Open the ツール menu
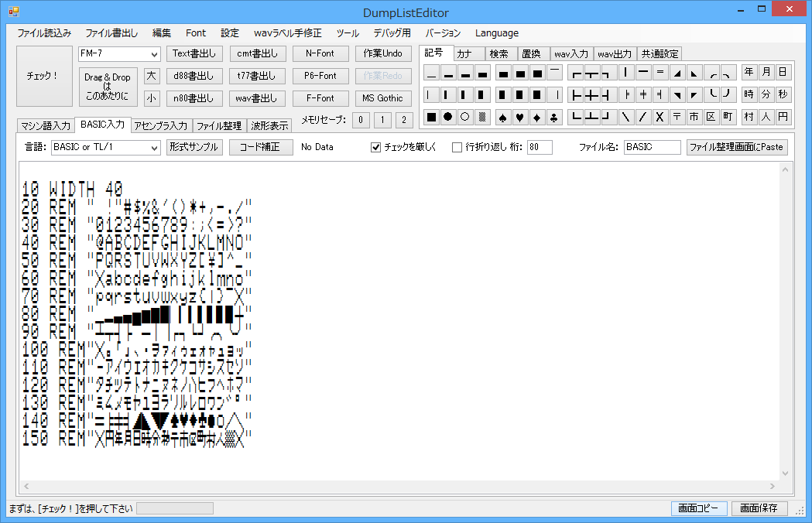812x523 pixels. (348, 33)
